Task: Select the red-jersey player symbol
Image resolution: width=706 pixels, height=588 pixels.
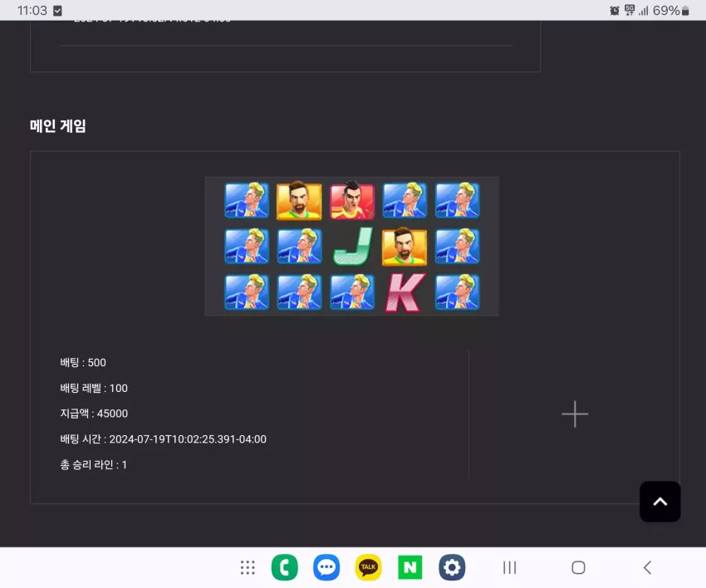Action: [x=352, y=200]
